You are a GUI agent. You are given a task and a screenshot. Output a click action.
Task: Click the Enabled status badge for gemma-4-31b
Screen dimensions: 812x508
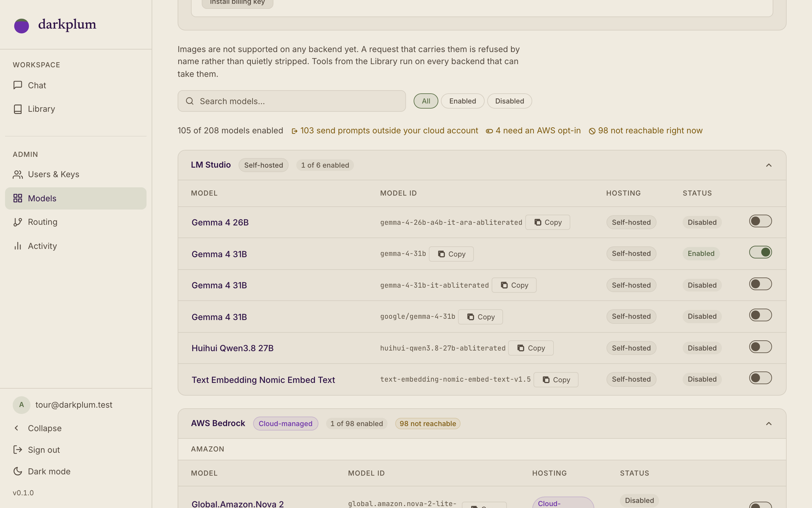point(701,253)
